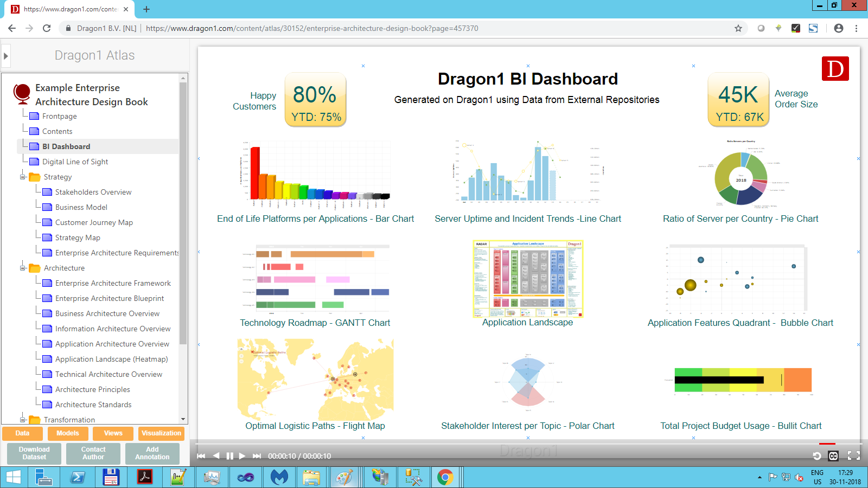The image size is (868, 488).
Task: Collapse the Architecture folder in the tree
Action: 23,268
